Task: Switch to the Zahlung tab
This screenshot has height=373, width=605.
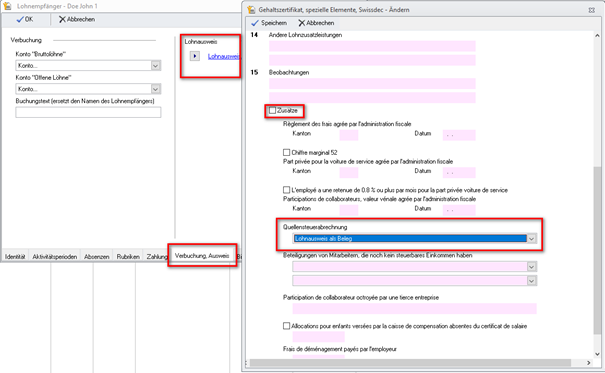Action: [156, 257]
